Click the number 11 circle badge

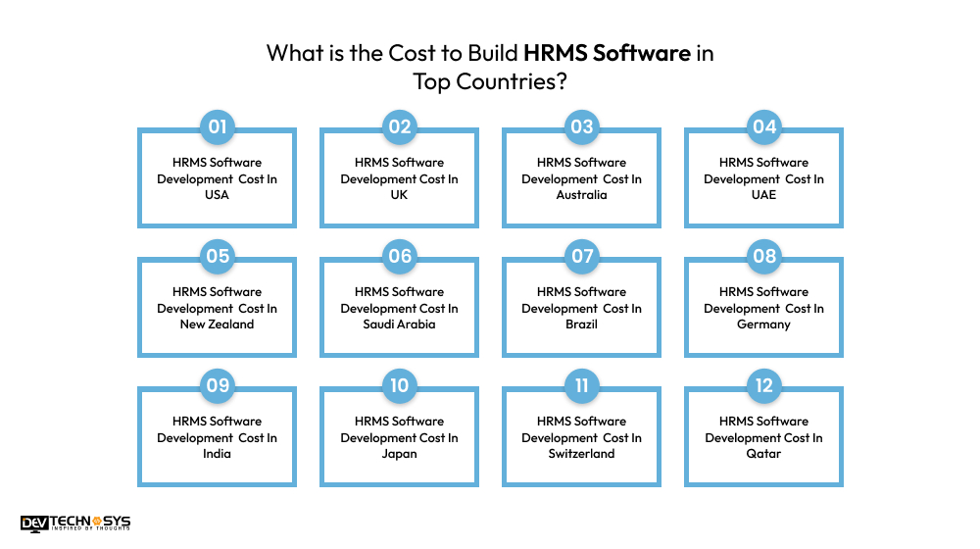tap(582, 386)
